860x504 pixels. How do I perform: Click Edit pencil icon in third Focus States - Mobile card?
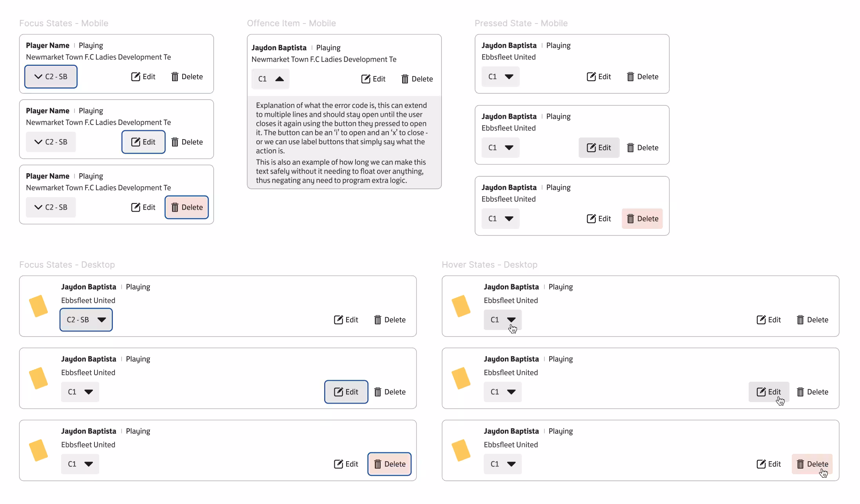point(136,207)
